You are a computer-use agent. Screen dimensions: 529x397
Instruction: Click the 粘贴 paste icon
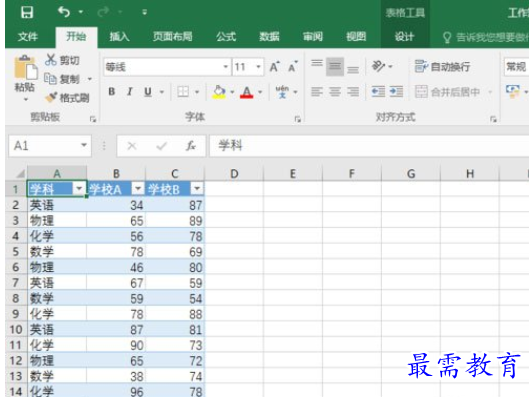[x=25, y=67]
